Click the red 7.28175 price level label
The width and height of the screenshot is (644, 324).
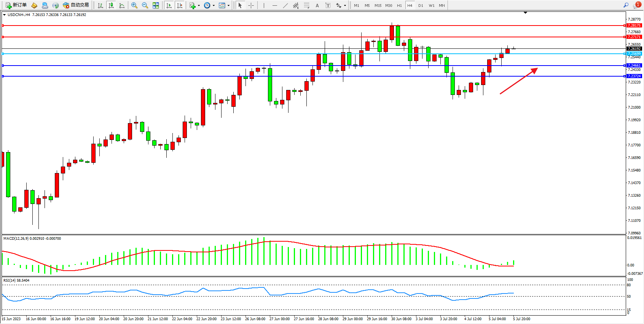(634, 26)
